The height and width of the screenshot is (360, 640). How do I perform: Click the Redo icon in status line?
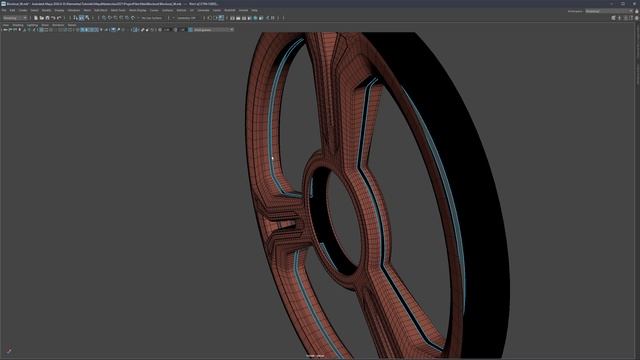pos(59,18)
